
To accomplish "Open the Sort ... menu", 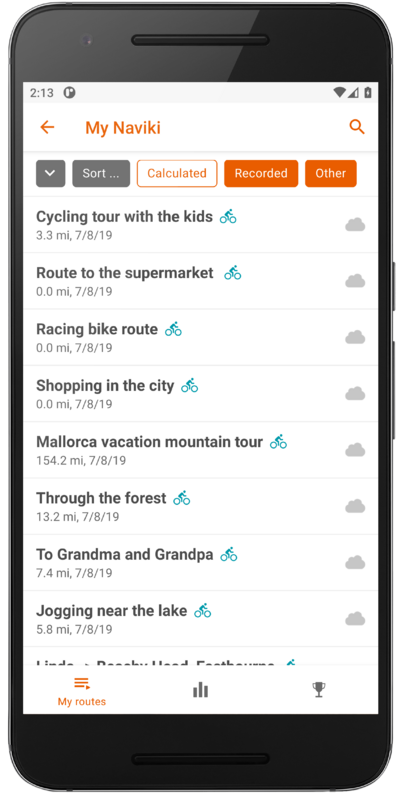I will [101, 173].
